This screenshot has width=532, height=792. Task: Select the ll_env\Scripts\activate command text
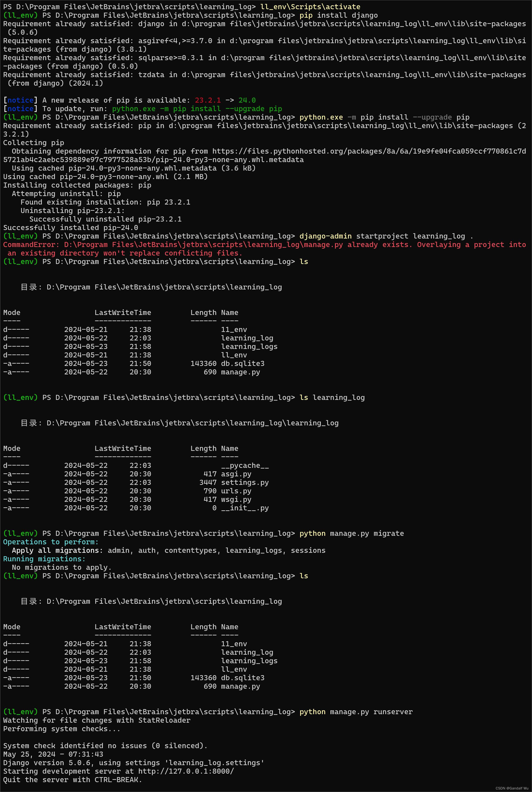(310, 6)
